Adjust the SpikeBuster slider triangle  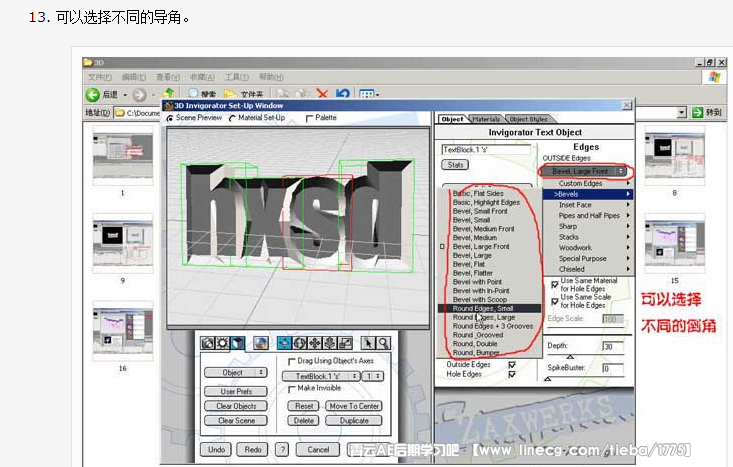[548, 379]
